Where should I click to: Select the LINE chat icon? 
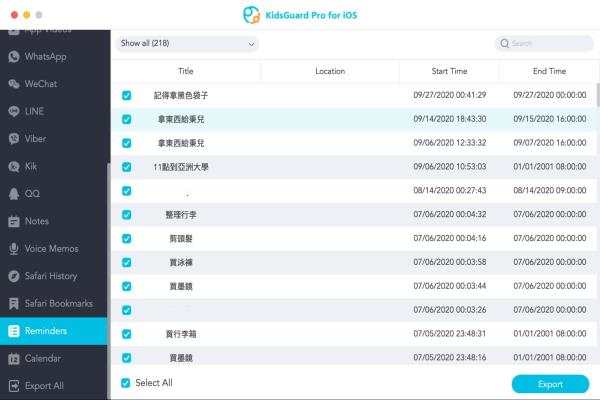tap(14, 111)
